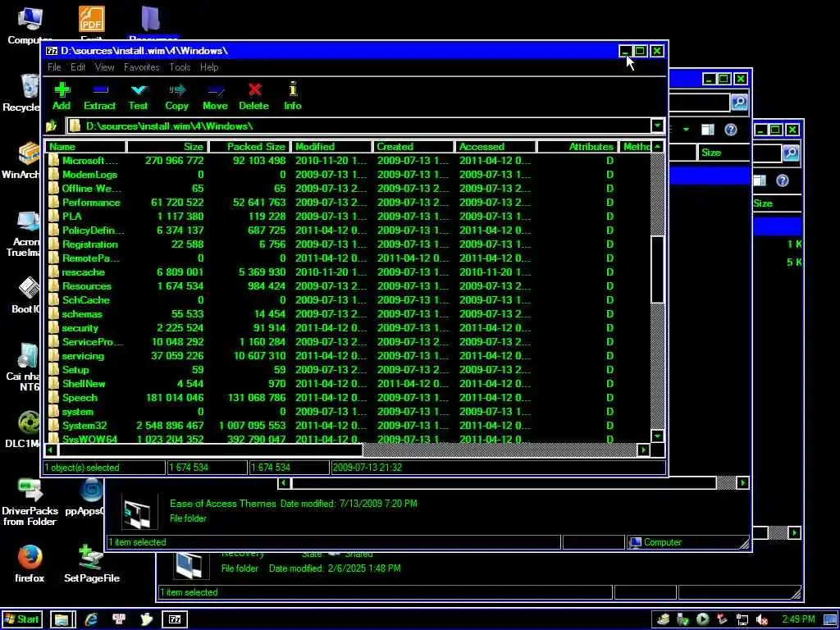840x630 pixels.
Task: Open the Start menu
Action: pyautogui.click(x=21, y=619)
